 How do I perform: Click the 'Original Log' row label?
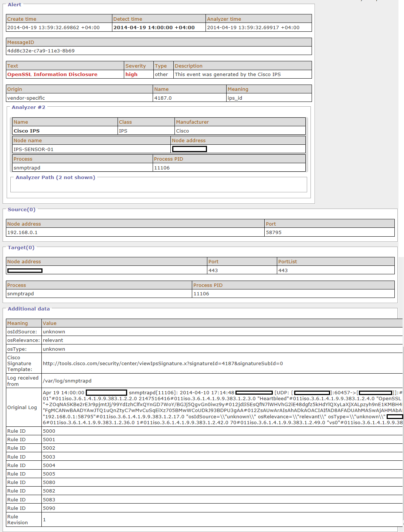point(22,408)
